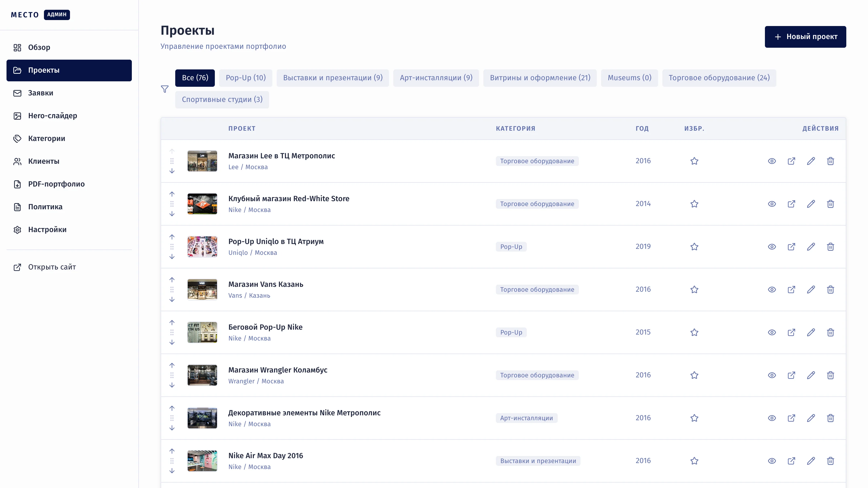The image size is (868, 488).
Task: Filter by Спортивные студии (3)
Action: click(x=222, y=99)
